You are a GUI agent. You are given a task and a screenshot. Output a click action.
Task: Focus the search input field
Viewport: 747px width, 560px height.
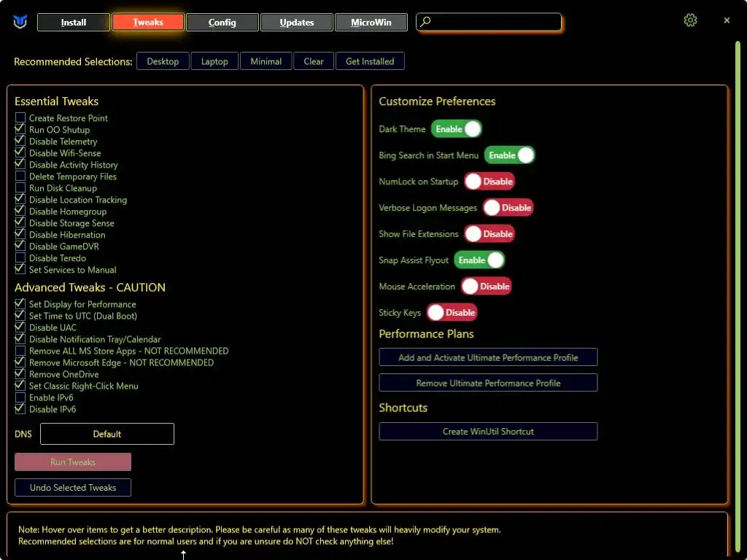pos(489,22)
